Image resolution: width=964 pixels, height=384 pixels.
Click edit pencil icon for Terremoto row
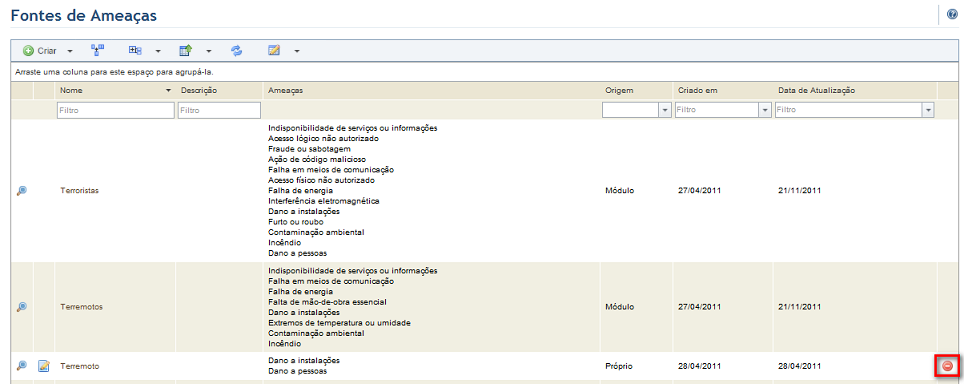(x=44, y=366)
